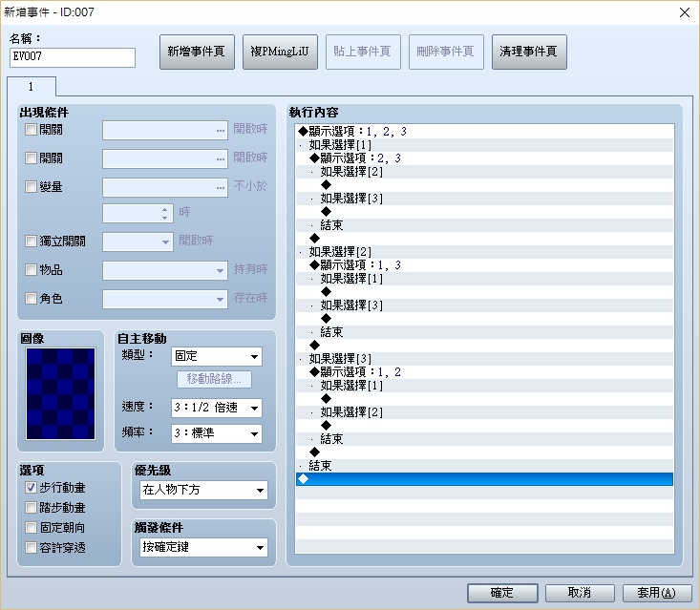The height and width of the screenshot is (610, 700).
Task: Select the highlighted empty command line
Action: coord(484,479)
